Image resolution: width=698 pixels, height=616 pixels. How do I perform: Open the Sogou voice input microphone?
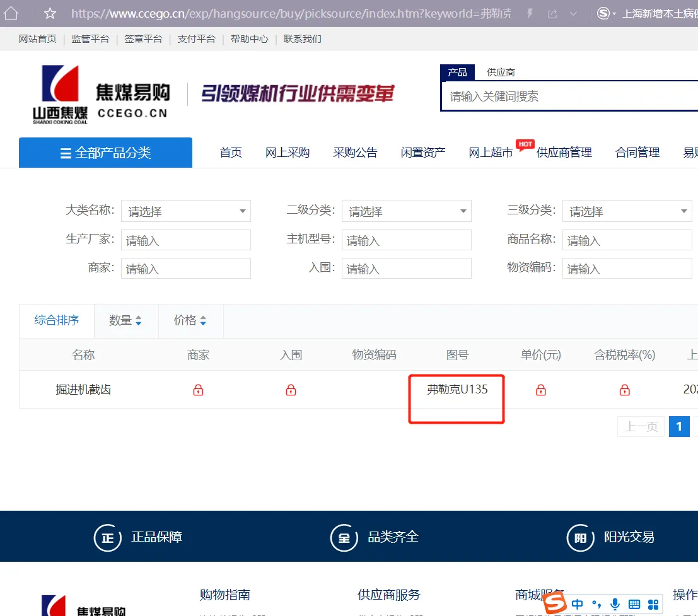pyautogui.click(x=615, y=603)
